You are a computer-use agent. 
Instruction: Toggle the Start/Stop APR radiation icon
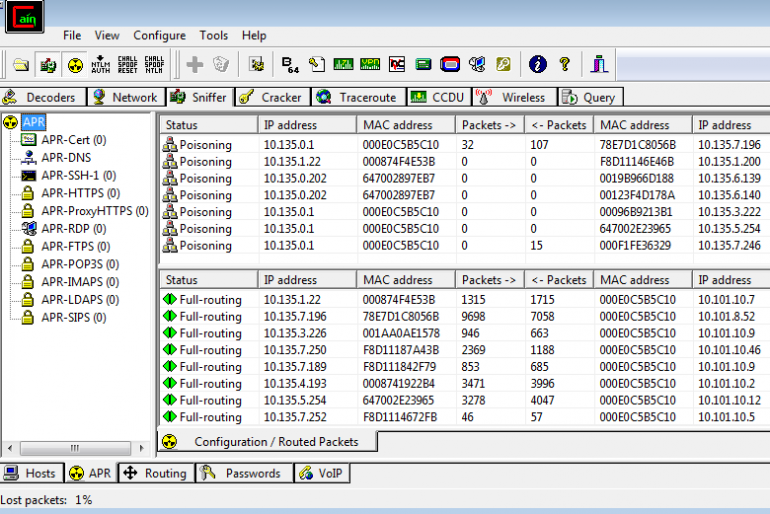[x=75, y=64]
